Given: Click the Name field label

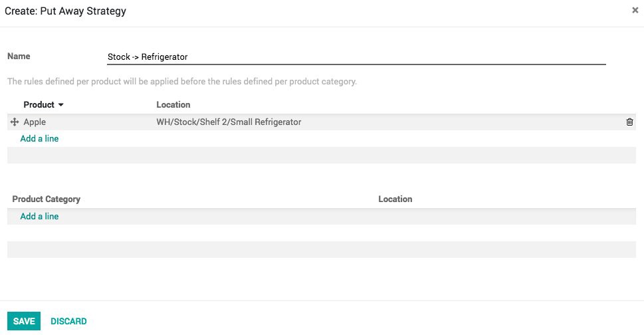Looking at the screenshot, I should click(19, 56).
